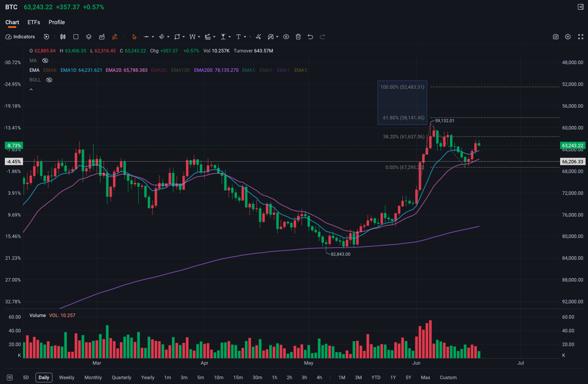
Task: Click the undo arrow icon
Action: click(310, 37)
